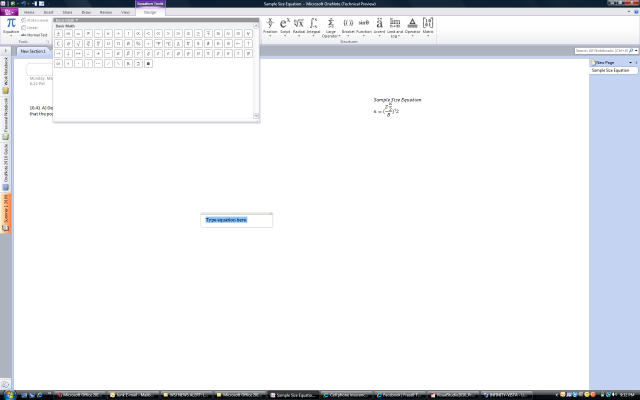Open the OneNote 2010 Guide notebook

click(6, 167)
